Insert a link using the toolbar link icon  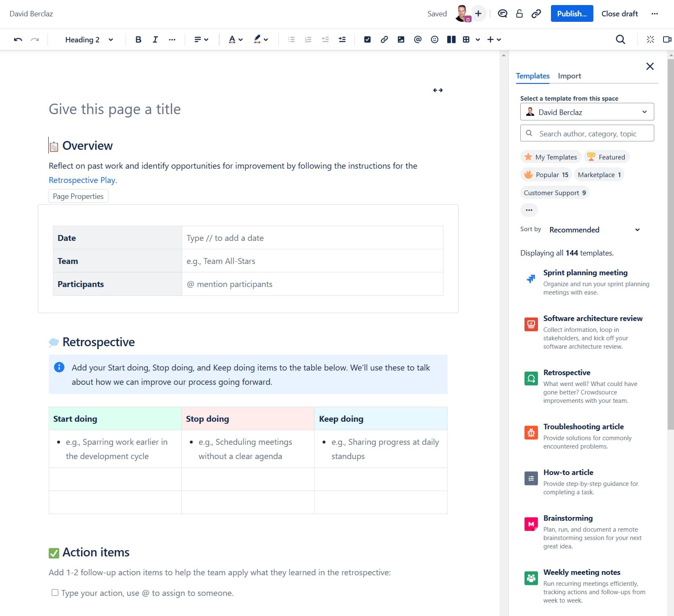click(384, 39)
